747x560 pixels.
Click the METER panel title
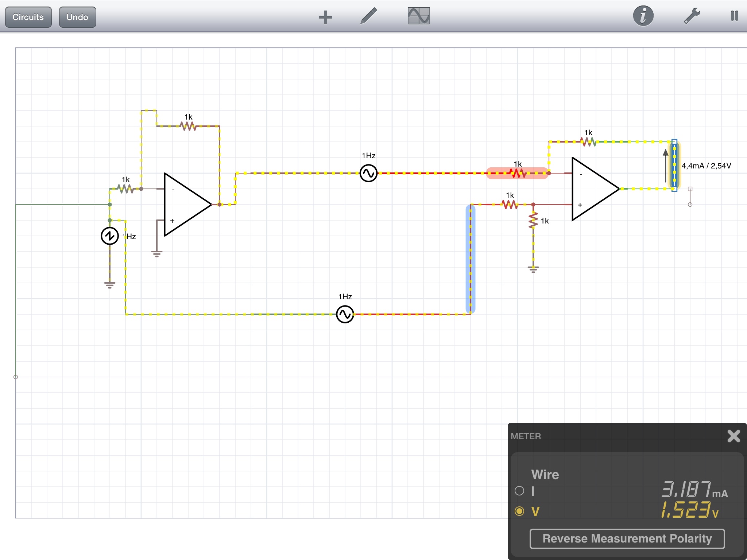click(526, 436)
